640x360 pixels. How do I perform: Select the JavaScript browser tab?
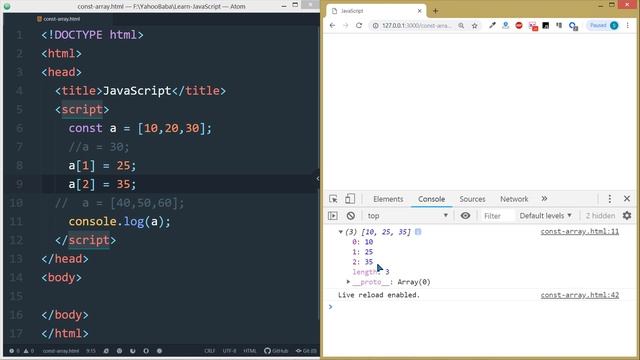[x=376, y=11]
